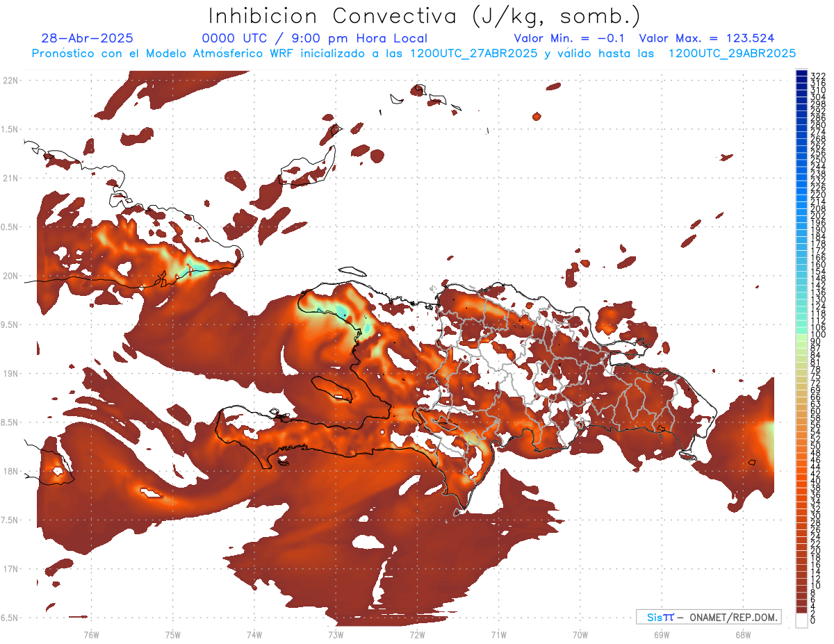
Task: Click the dark blue top swatch of color scale
Action: tap(801, 74)
